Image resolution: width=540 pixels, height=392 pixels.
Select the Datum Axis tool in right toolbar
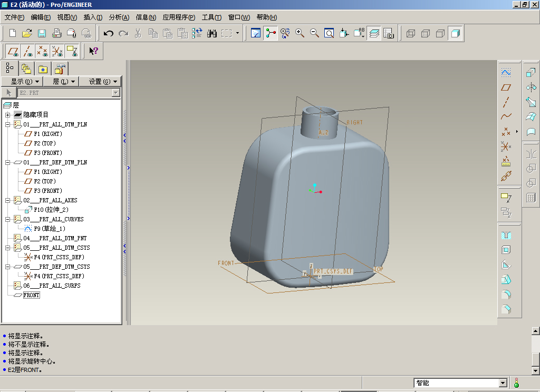click(x=506, y=102)
